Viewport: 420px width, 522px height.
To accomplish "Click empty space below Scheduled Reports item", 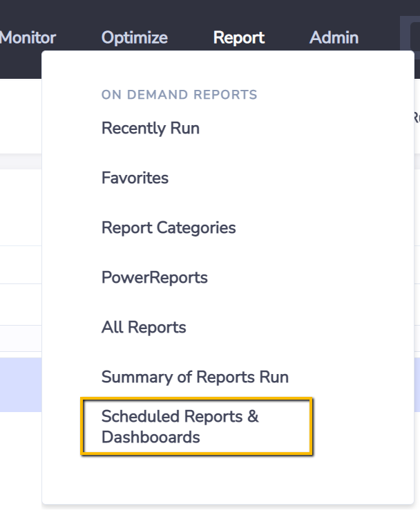I will 228,479.
